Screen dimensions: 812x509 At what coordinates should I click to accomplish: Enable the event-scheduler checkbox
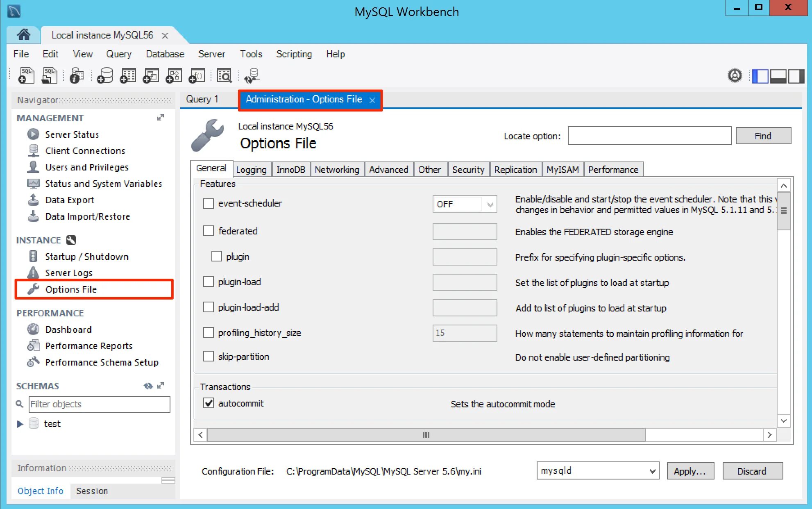(209, 204)
